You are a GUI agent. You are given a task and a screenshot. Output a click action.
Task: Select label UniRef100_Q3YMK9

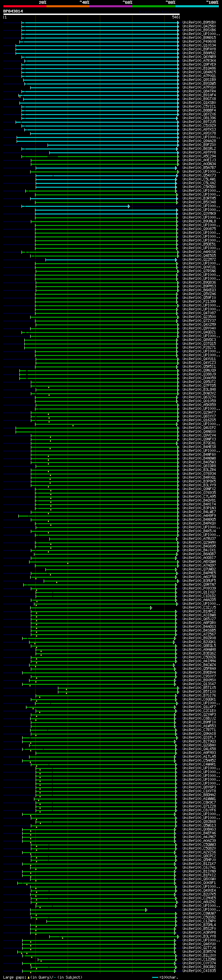[199, 213]
